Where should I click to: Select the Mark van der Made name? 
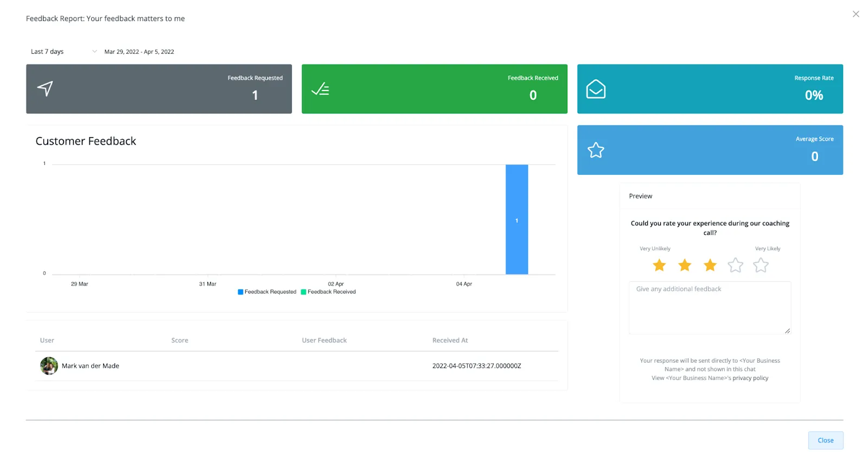point(91,366)
